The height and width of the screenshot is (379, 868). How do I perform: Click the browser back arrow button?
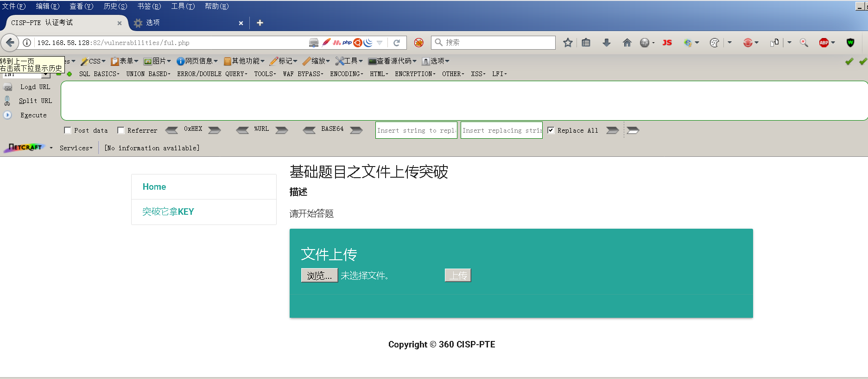[10, 43]
